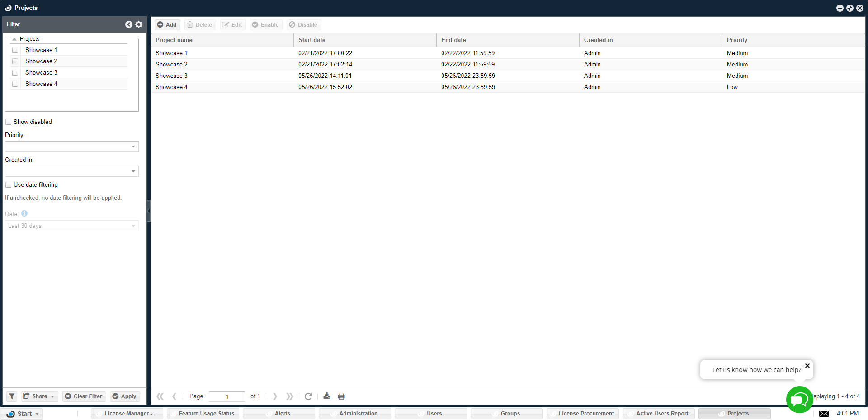The image size is (868, 420).
Task: Click the Date info icon
Action: pyautogui.click(x=24, y=213)
